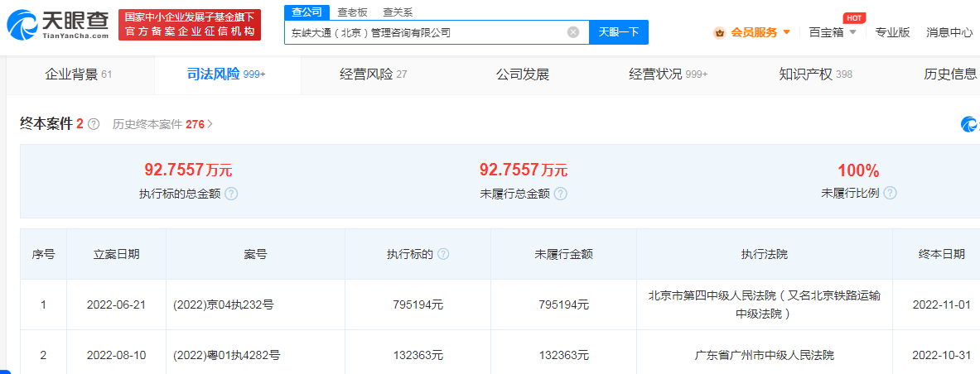Image resolution: width=980 pixels, height=374 pixels.
Task: Open the 司法风险 tab
Action: (x=226, y=75)
